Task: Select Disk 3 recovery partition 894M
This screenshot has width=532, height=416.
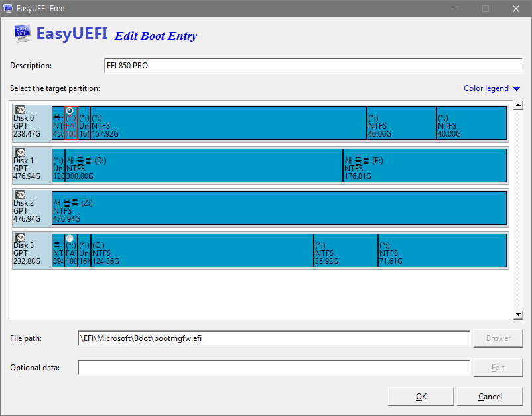Action: [x=58, y=250]
